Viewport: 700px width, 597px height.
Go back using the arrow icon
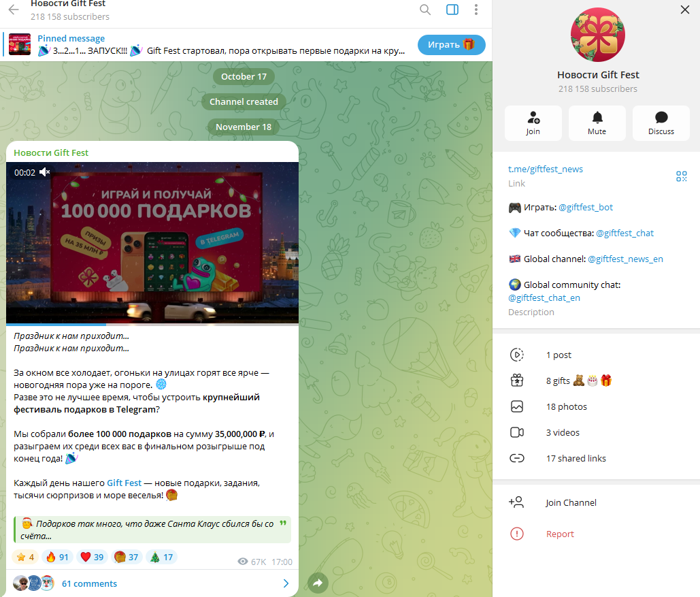tap(14, 10)
